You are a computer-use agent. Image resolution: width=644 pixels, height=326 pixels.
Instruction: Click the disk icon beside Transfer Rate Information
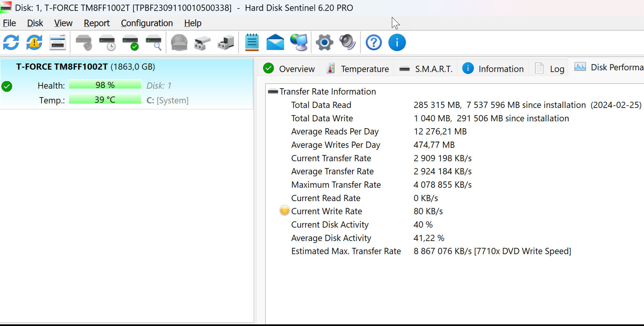pyautogui.click(x=273, y=92)
